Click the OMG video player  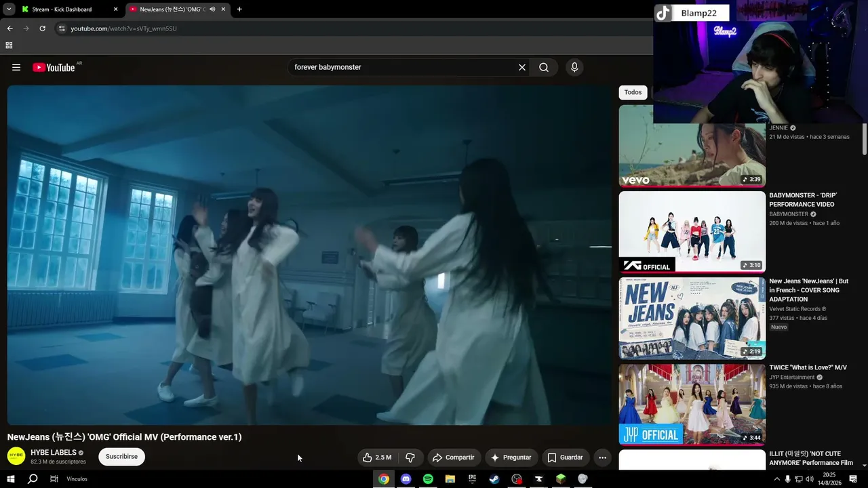(309, 255)
